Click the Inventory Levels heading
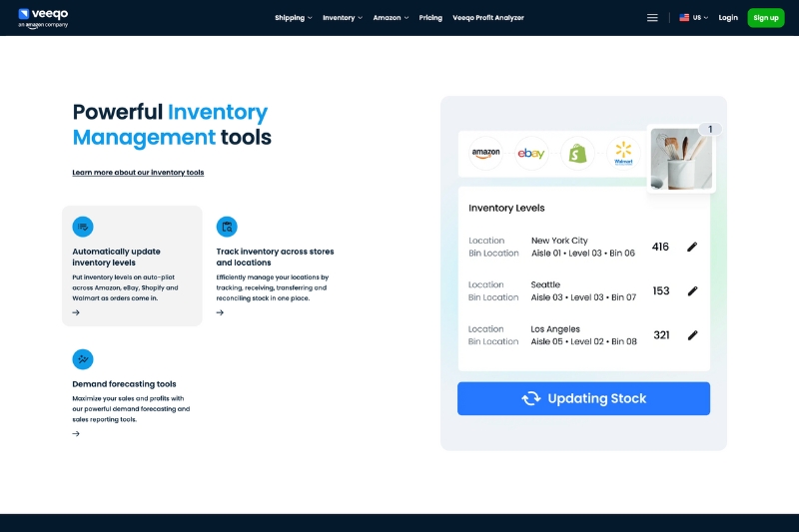Viewport: 799px width, 532px height. (506, 209)
